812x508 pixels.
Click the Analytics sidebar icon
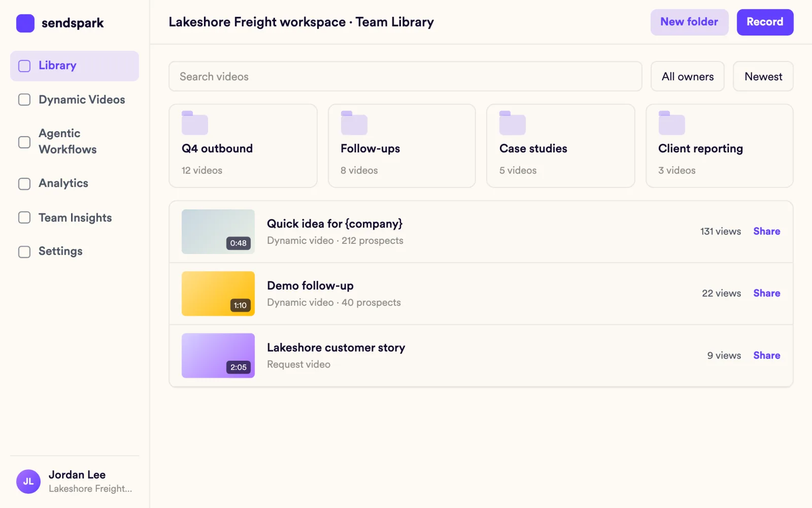point(24,183)
